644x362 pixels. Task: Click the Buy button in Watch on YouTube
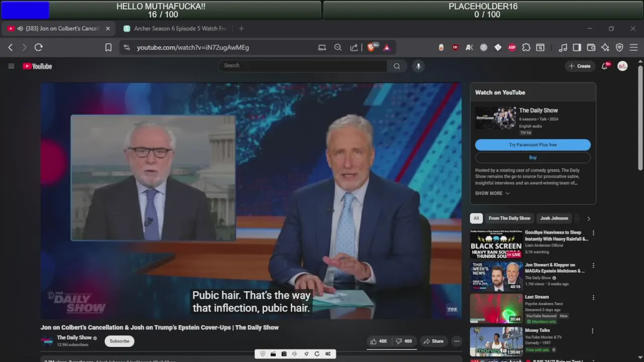coord(533,157)
